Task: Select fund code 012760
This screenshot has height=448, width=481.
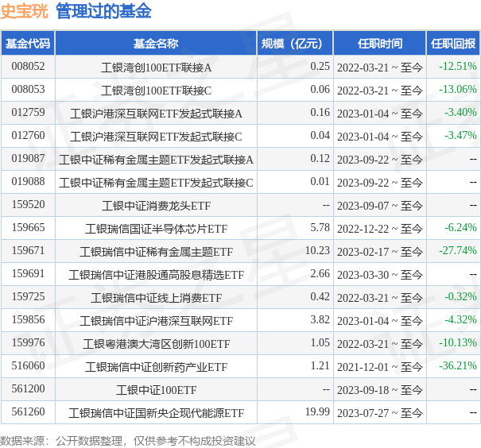Action: pyautogui.click(x=28, y=135)
